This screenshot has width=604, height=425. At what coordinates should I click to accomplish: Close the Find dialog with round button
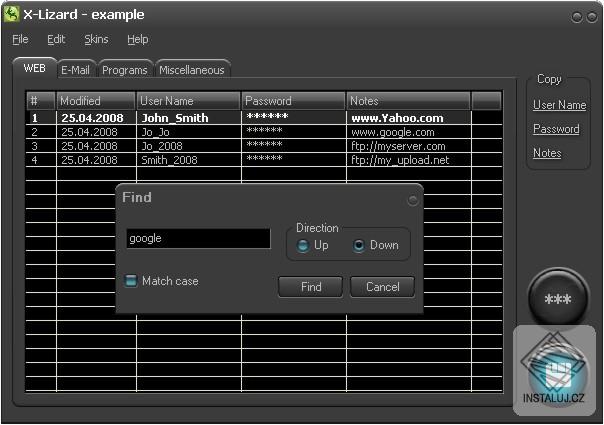click(413, 200)
